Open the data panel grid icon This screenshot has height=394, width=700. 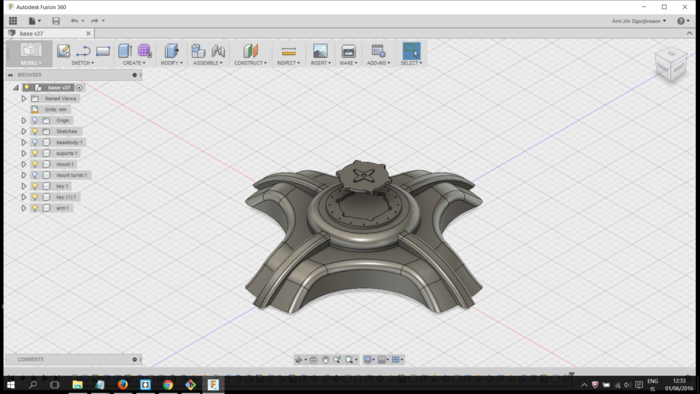pyautogui.click(x=13, y=21)
